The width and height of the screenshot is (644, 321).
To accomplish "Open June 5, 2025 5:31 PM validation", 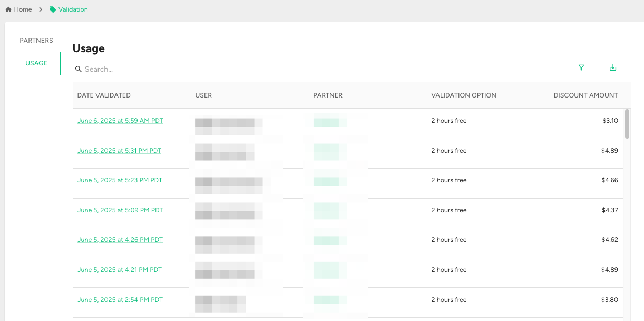I will coord(119,151).
